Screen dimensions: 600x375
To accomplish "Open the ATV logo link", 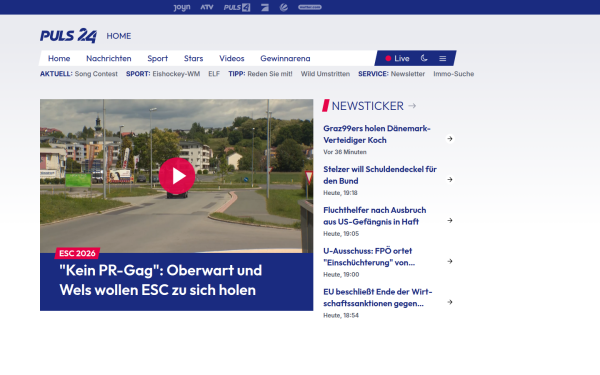I will click(x=207, y=7).
